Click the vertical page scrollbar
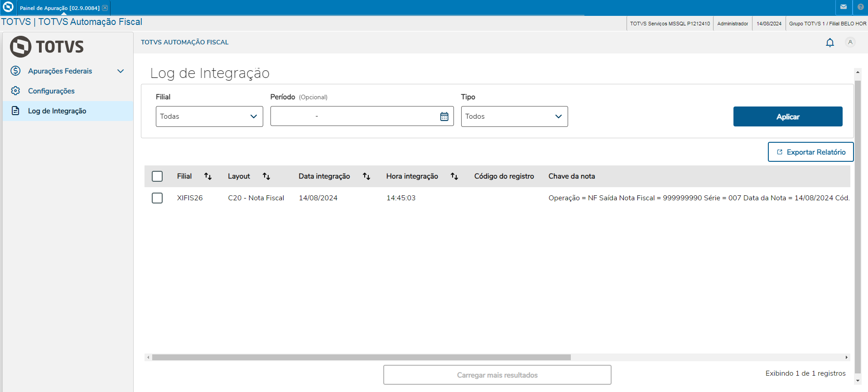Image resolution: width=868 pixels, height=392 pixels. (x=858, y=227)
